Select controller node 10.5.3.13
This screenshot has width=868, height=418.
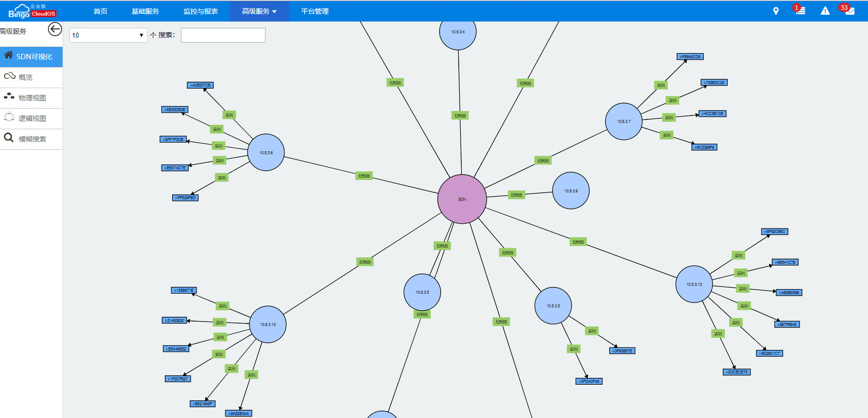(694, 284)
